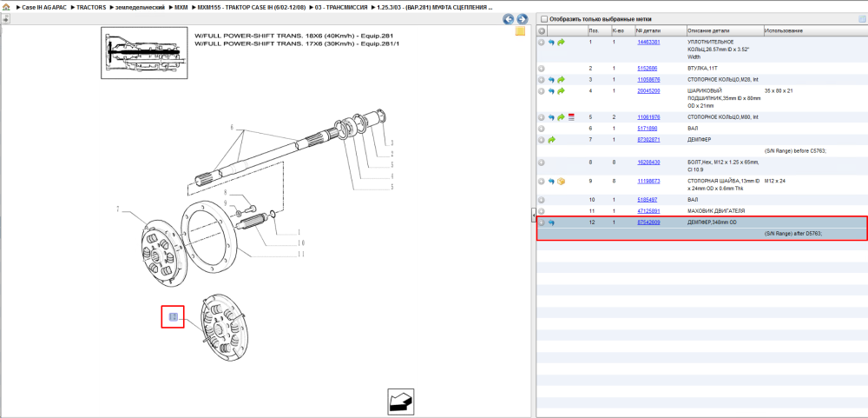The height and width of the screenshot is (418, 868).
Task: Open 'MXM155 - ТРАКТОР CASE IH' breadcrumb
Action: click(252, 8)
